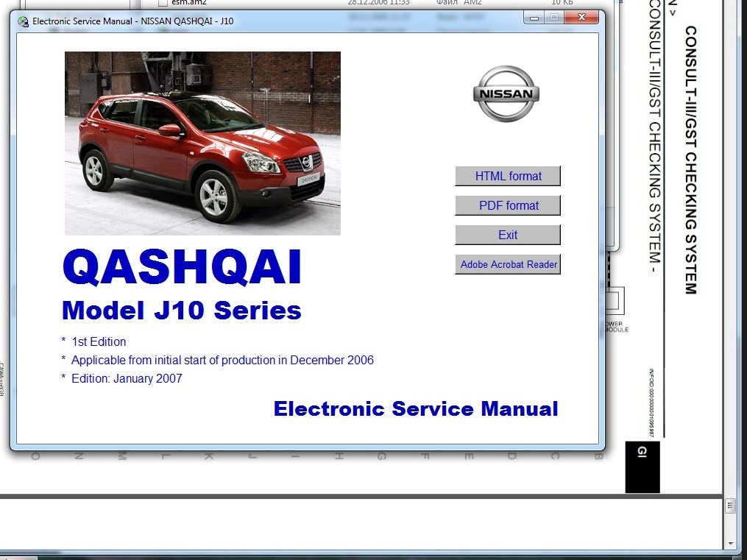The width and height of the screenshot is (747, 560).
Task: Open the manual in PDF format
Action: [508, 205]
